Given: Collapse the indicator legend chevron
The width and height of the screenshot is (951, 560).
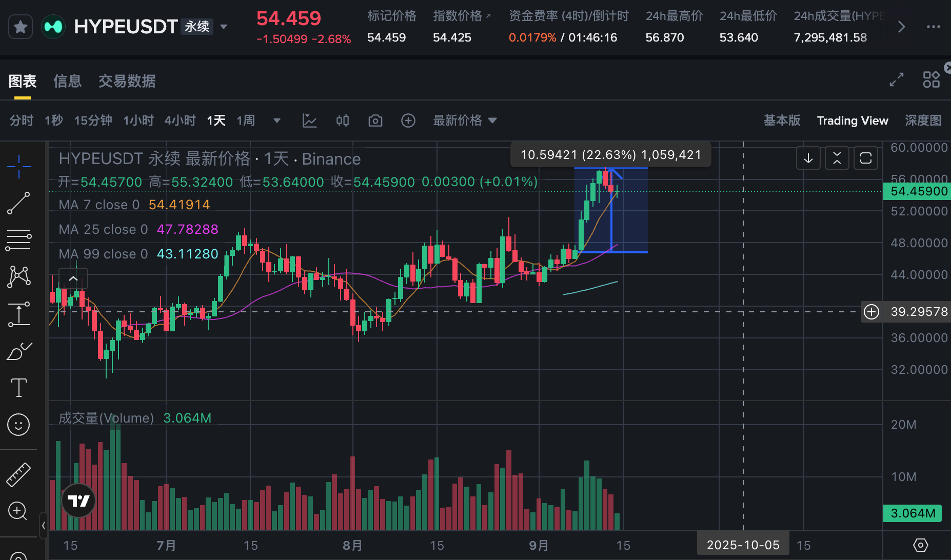Looking at the screenshot, I should [x=73, y=278].
